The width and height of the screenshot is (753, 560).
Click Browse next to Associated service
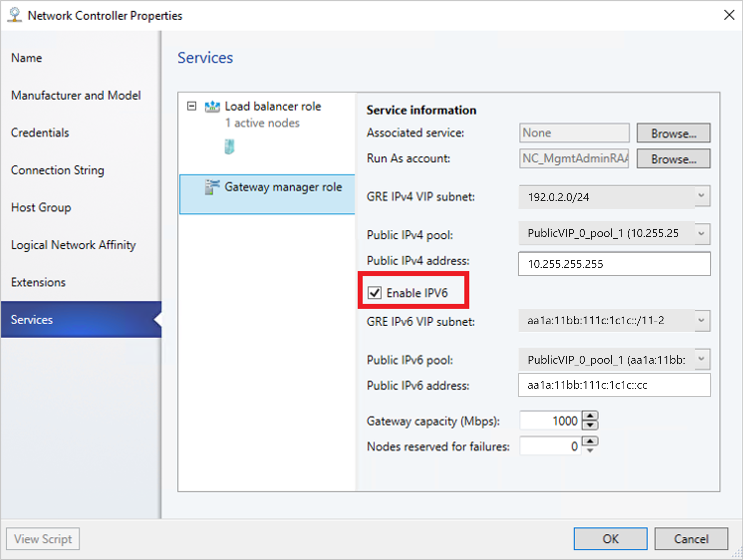(x=673, y=132)
